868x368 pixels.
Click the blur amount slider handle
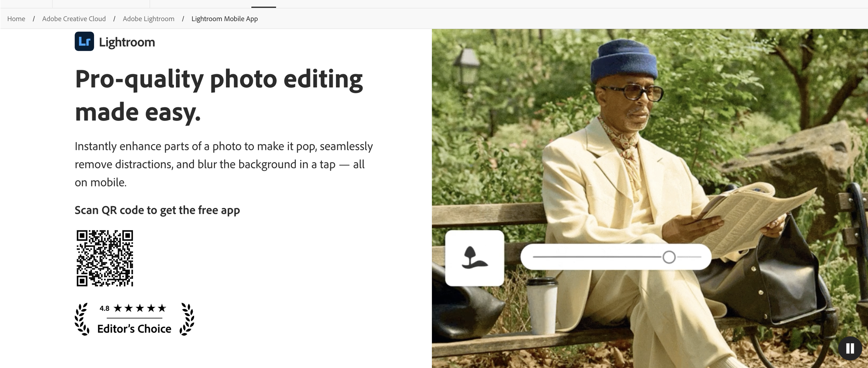[x=669, y=257]
